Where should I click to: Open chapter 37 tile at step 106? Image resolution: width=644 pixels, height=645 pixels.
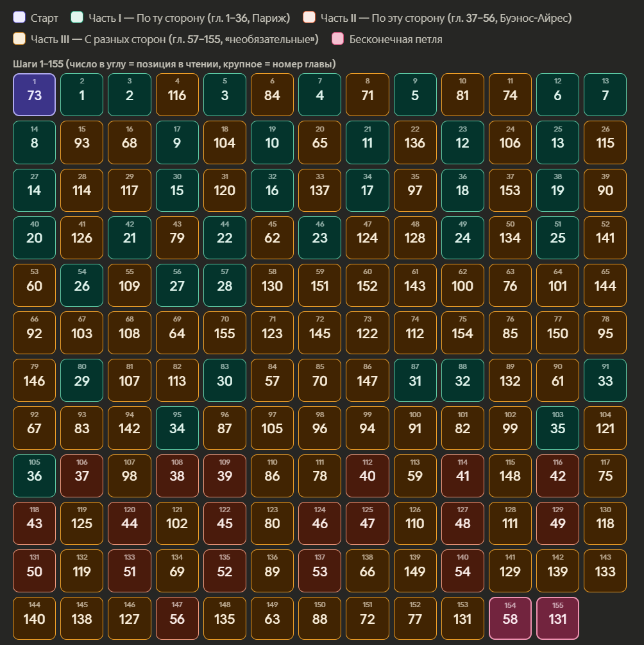[82, 476]
